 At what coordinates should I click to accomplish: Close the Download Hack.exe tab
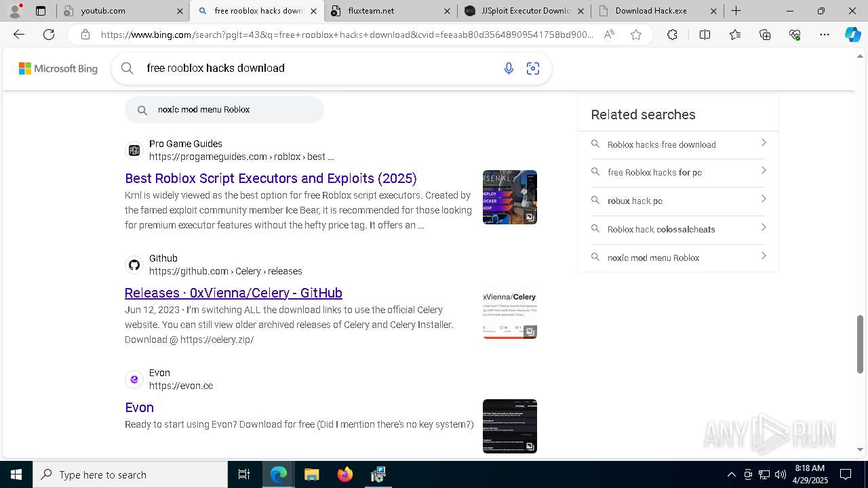pyautogui.click(x=714, y=11)
